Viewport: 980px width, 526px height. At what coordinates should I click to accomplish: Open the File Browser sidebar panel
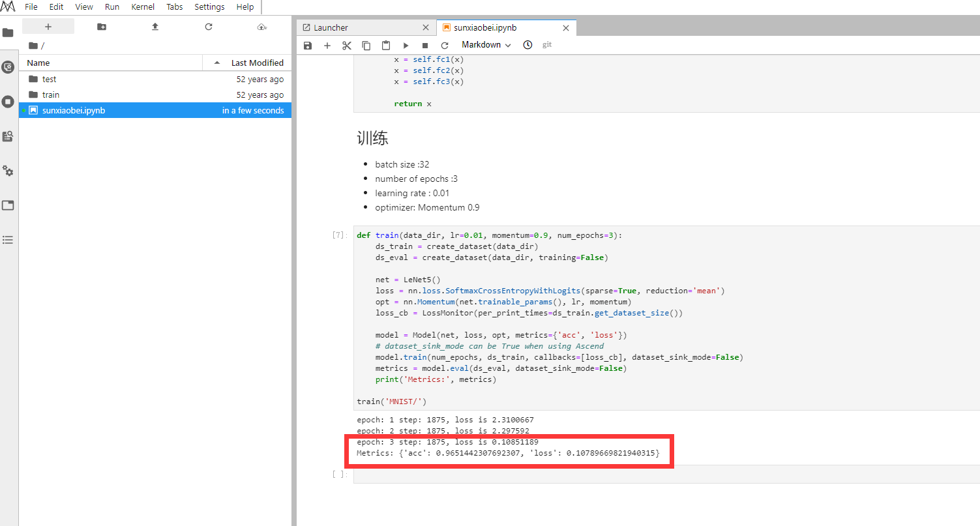click(x=8, y=33)
